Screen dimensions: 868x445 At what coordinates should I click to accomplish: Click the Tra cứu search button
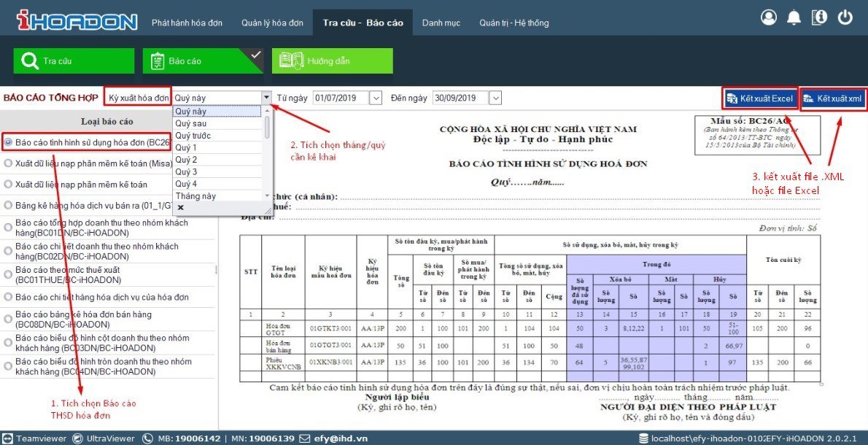click(74, 61)
